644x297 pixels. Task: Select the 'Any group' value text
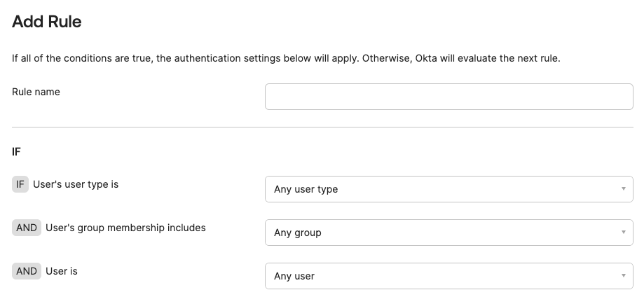(x=297, y=233)
